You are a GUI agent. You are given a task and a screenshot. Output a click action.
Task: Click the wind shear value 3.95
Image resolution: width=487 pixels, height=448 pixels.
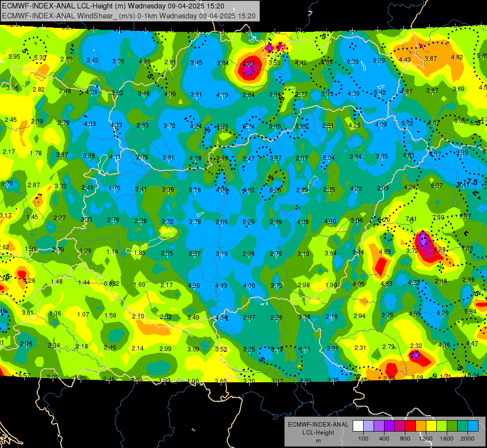14,57
